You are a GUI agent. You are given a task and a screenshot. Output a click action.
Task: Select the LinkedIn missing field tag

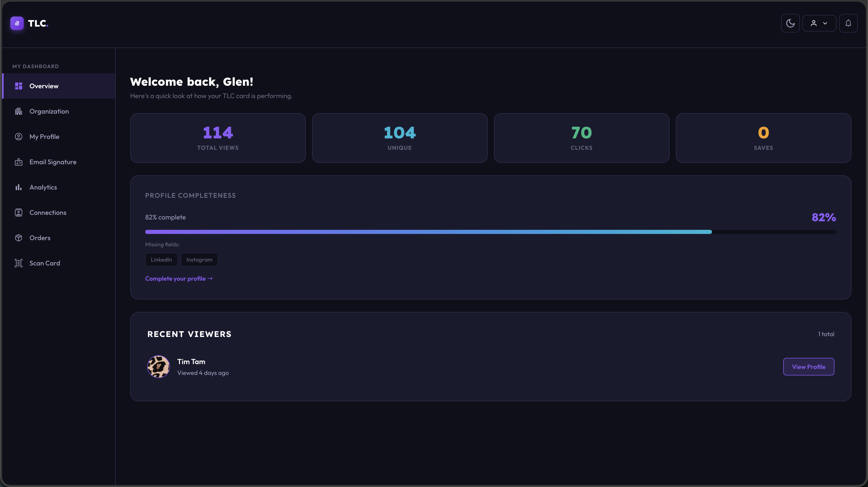(161, 260)
